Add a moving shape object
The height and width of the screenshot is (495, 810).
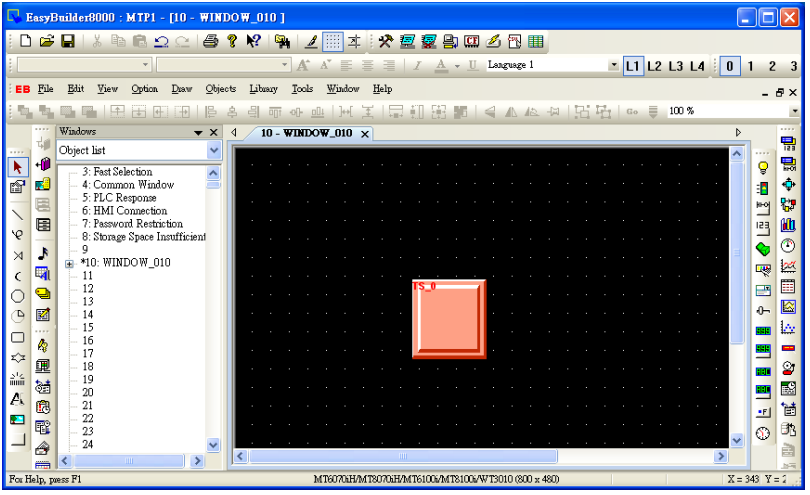[x=788, y=184]
